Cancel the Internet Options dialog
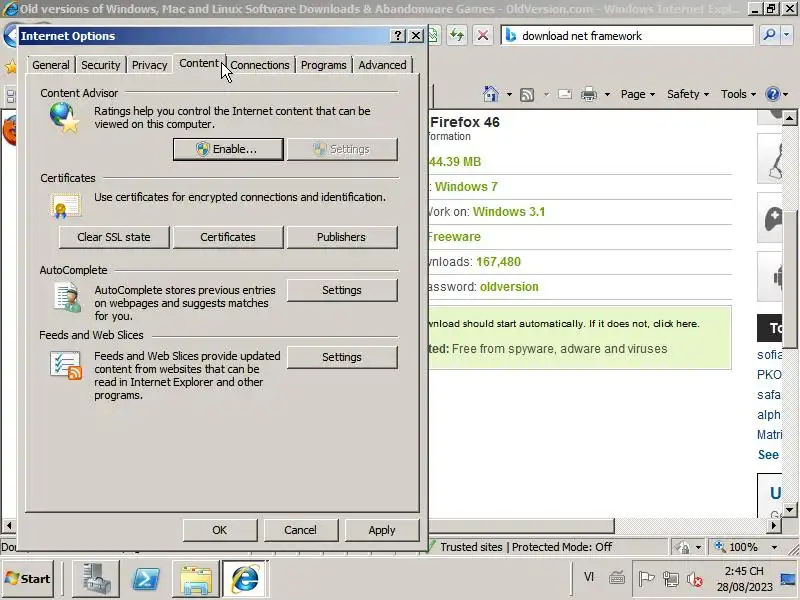This screenshot has height=600, width=800. [301, 530]
